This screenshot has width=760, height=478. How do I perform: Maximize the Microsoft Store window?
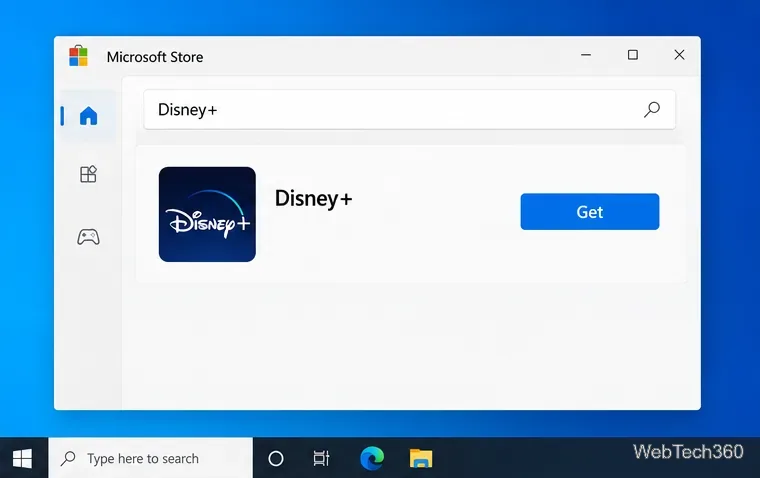click(633, 55)
